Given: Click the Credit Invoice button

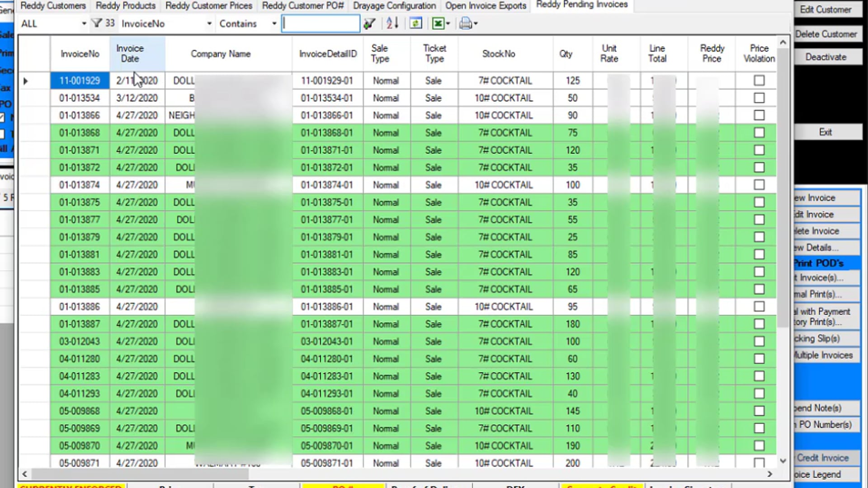Looking at the screenshot, I should (x=823, y=458).
